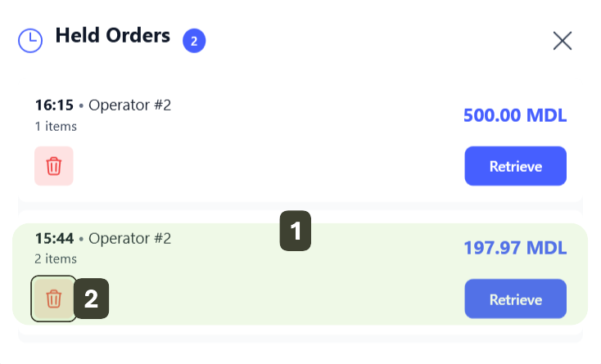Click Operator #2 on the 15:44 order

click(x=129, y=239)
